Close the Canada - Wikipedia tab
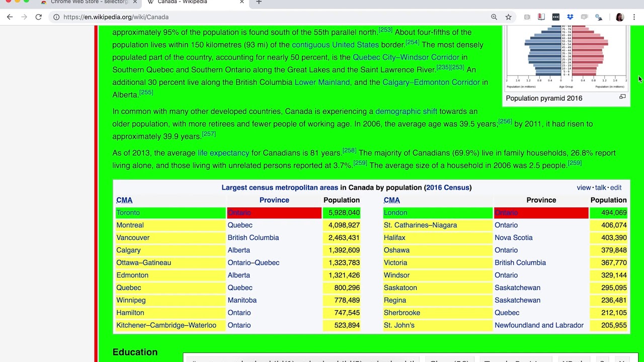 (x=242, y=2)
